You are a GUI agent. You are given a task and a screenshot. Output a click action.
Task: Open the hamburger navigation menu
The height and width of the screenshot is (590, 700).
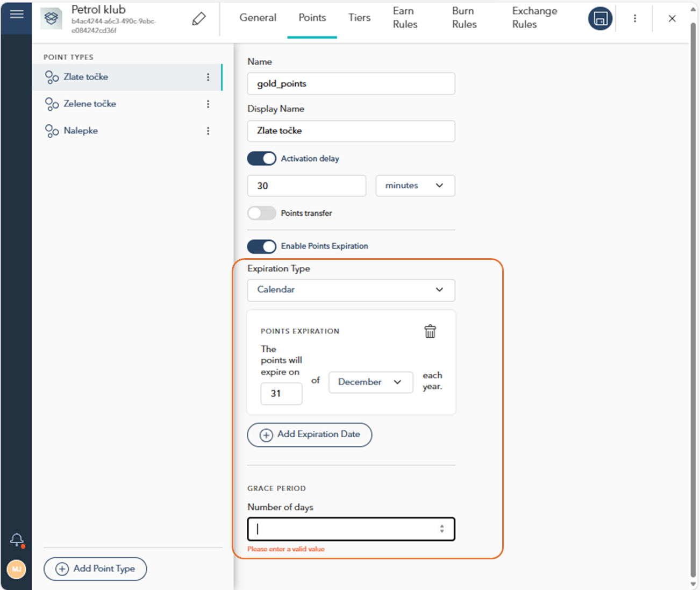[x=17, y=14]
